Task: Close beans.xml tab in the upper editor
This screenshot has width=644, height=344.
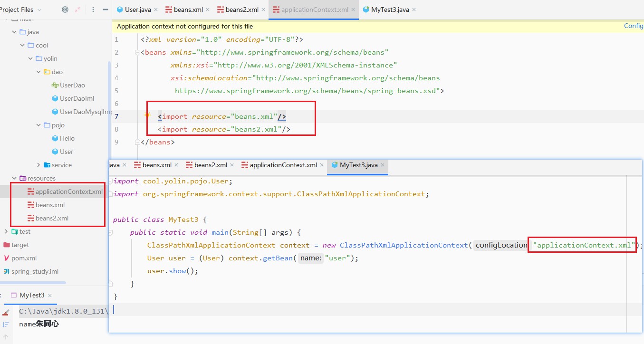Action: pyautogui.click(x=208, y=10)
